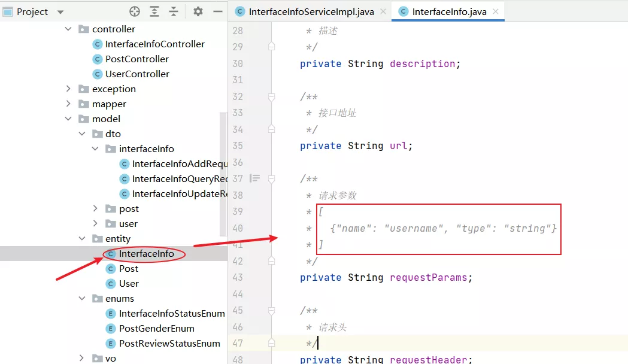Open InterfaceInfoStatusEnum enum
628x364 pixels.
(172, 314)
